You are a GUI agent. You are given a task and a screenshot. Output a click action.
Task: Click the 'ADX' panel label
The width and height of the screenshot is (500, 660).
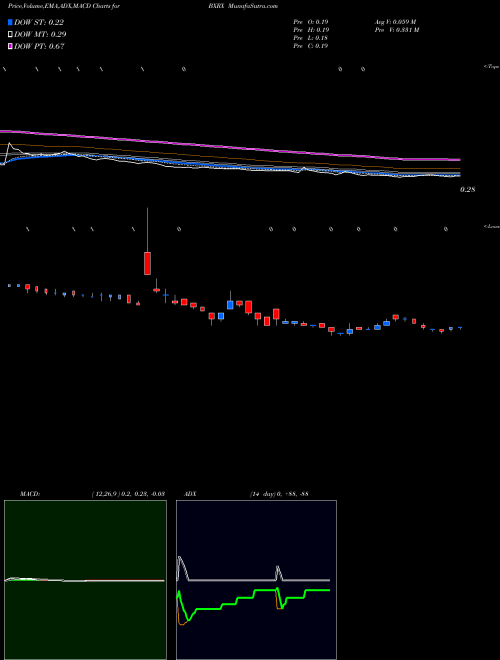tap(190, 494)
